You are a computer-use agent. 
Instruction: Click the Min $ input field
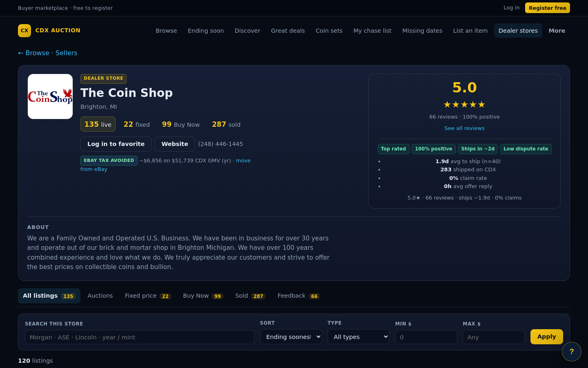426,337
